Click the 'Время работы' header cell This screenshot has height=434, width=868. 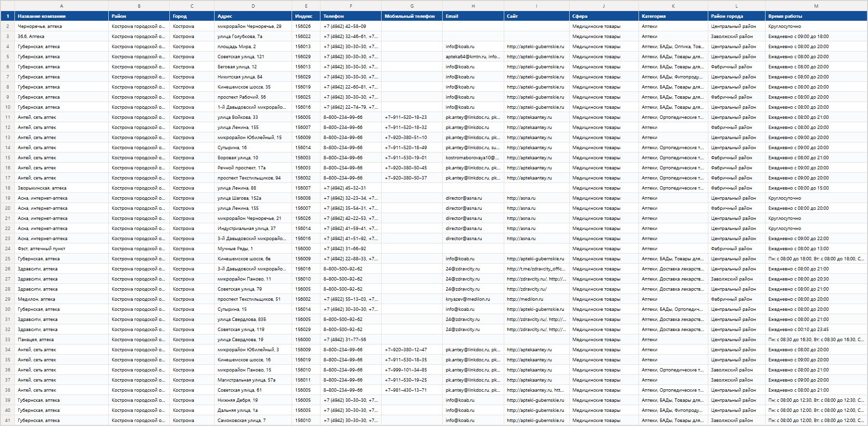coord(816,16)
